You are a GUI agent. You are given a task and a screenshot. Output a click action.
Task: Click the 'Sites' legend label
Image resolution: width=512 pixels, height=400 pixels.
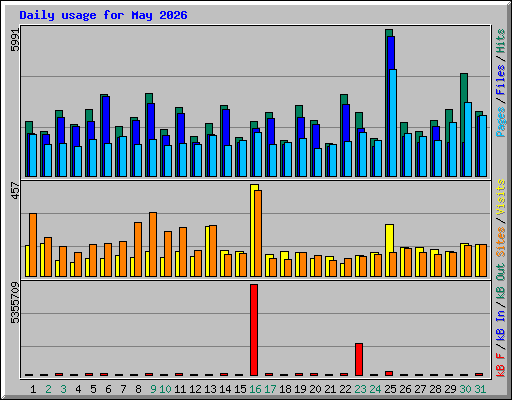(x=501, y=242)
